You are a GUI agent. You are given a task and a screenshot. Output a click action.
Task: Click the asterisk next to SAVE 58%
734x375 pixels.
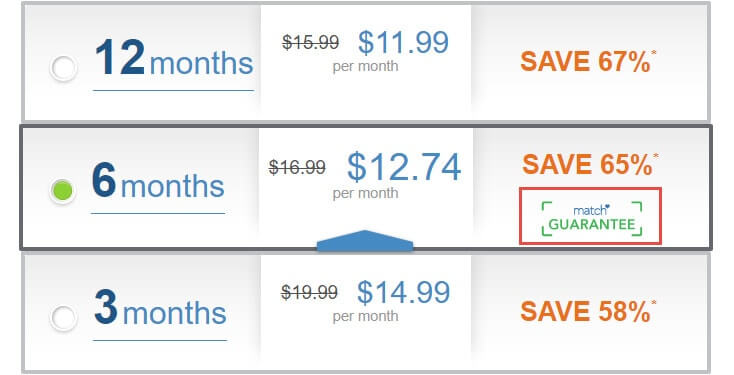tap(654, 303)
